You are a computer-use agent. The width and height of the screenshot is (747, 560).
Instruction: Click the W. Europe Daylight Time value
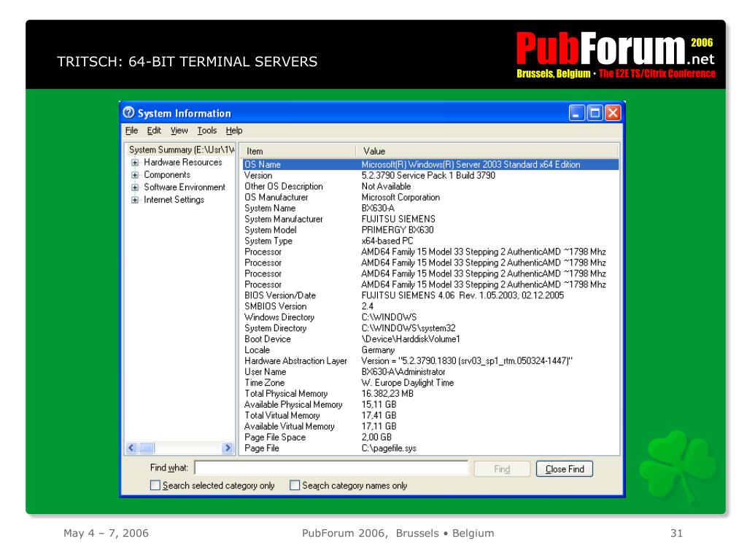[407, 383]
